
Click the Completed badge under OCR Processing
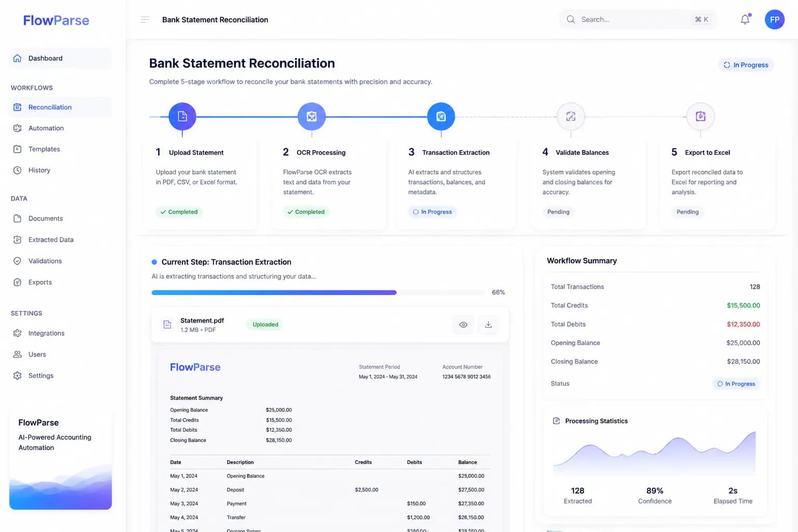coord(306,212)
